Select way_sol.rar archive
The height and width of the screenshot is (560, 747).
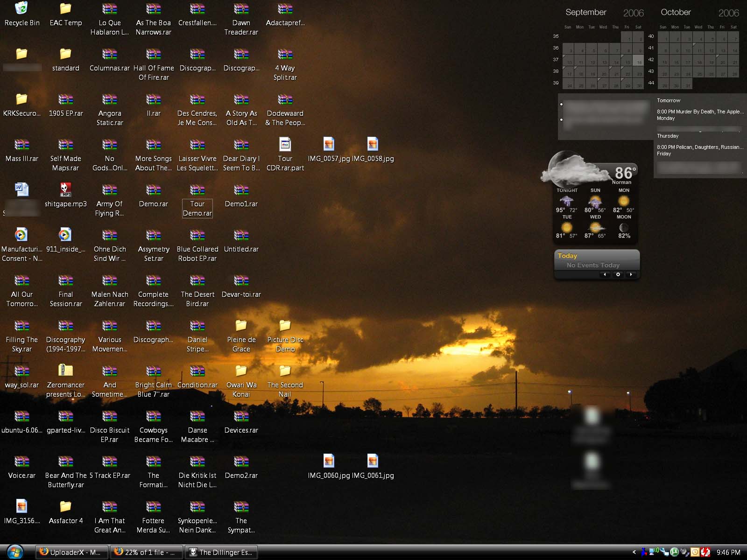[x=21, y=377]
